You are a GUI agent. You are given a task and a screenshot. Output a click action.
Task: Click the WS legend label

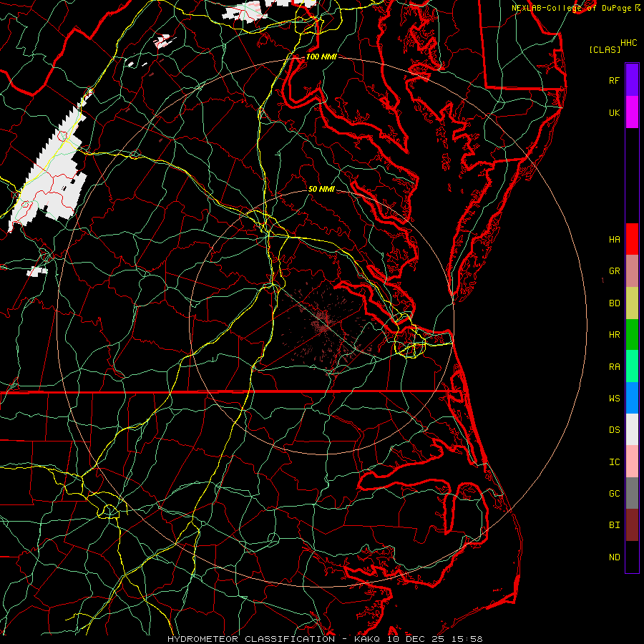[615, 398]
